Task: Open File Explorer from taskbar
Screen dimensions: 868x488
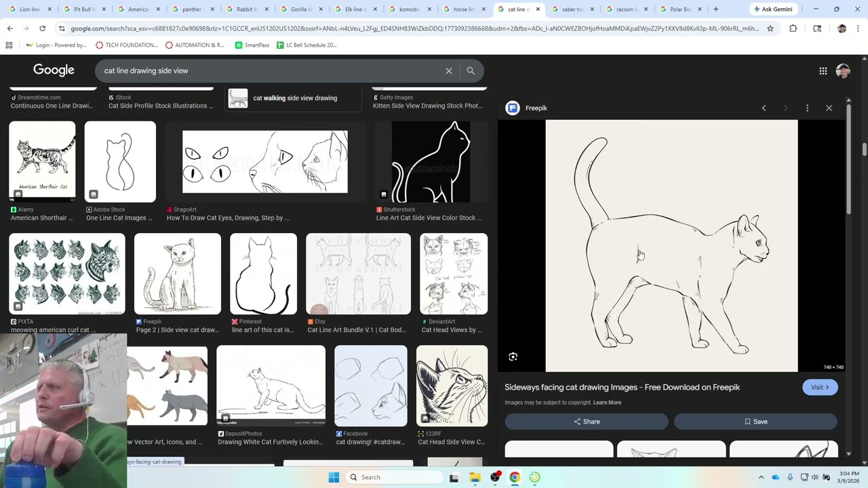Action: [x=475, y=477]
